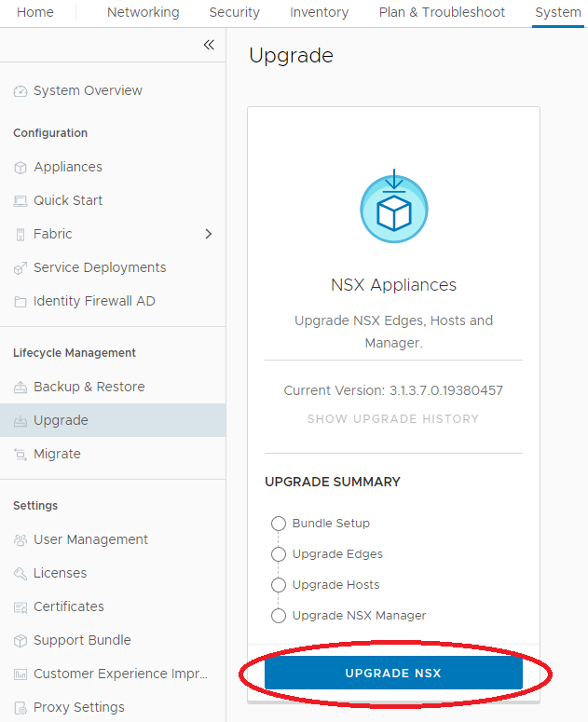Click the NSX Appliances download cube graphic
The image size is (588, 722).
pos(393,207)
